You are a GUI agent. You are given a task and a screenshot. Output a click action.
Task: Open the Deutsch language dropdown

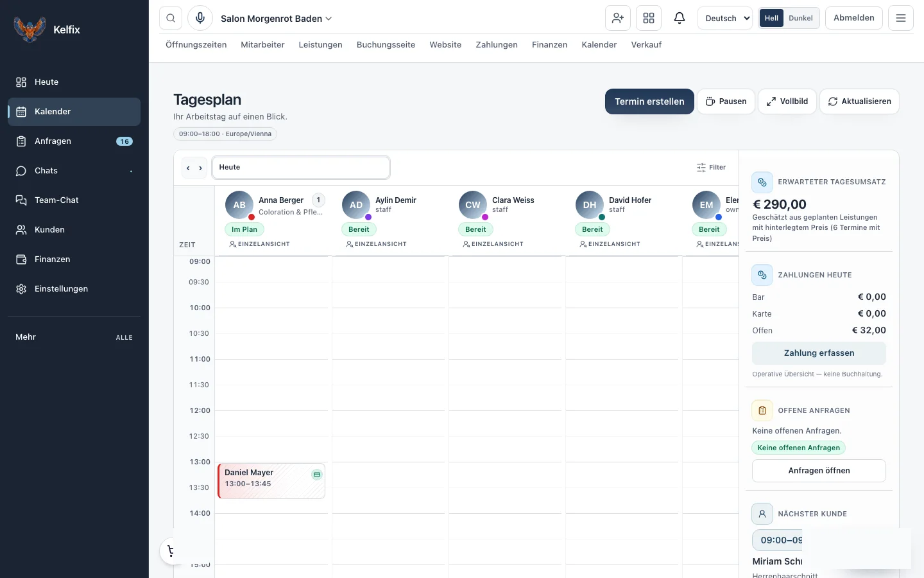[724, 18]
